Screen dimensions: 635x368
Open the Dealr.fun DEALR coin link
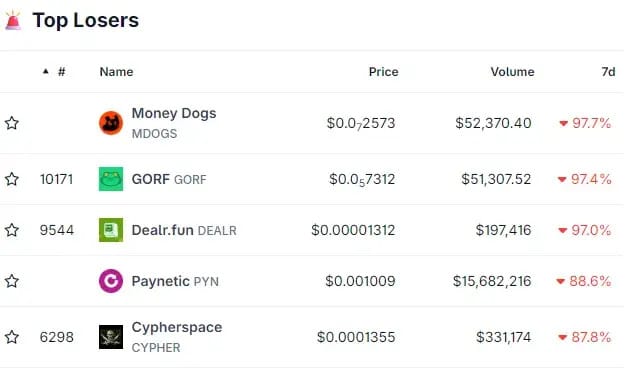[184, 230]
